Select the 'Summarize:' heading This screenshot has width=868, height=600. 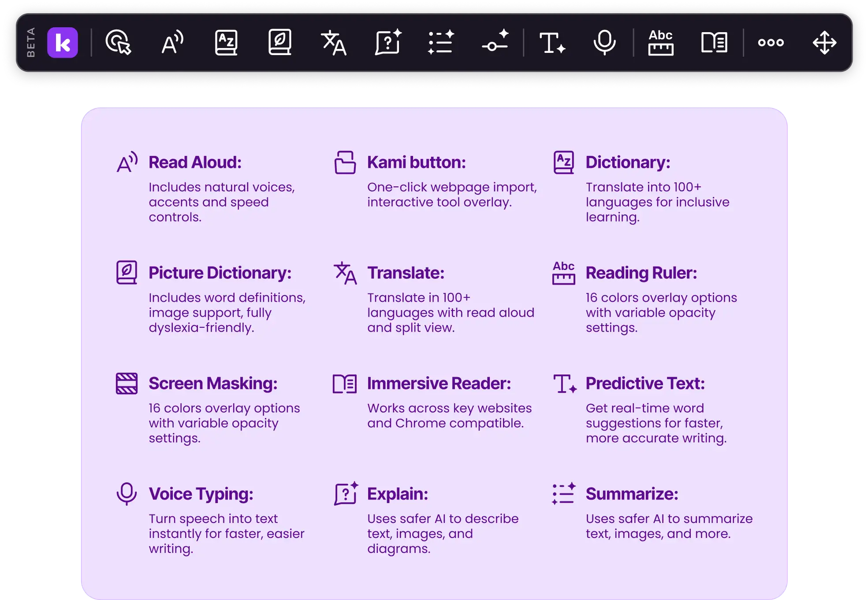click(x=631, y=494)
